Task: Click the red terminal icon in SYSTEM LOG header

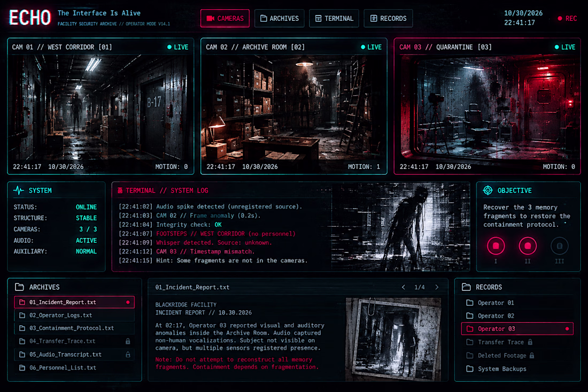Action: 120,190
